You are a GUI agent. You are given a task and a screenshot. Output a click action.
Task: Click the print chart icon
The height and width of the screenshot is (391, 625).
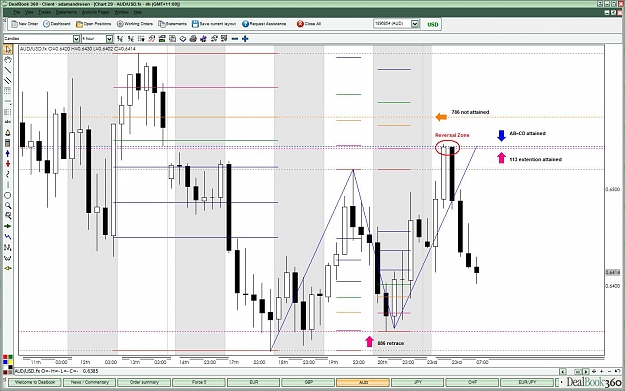click(x=193, y=39)
